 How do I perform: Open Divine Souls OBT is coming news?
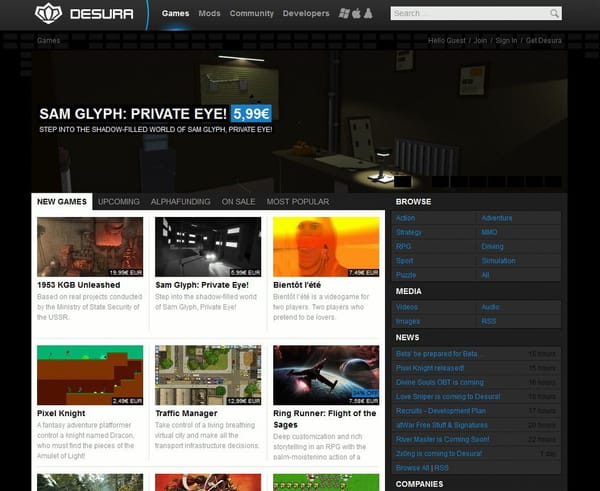click(440, 382)
